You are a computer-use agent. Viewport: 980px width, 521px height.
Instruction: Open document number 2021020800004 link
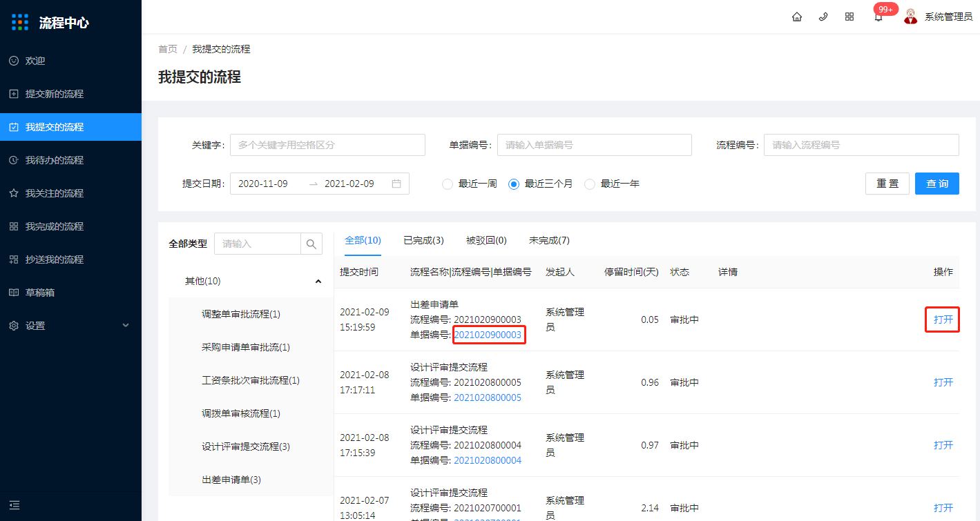[x=488, y=460]
